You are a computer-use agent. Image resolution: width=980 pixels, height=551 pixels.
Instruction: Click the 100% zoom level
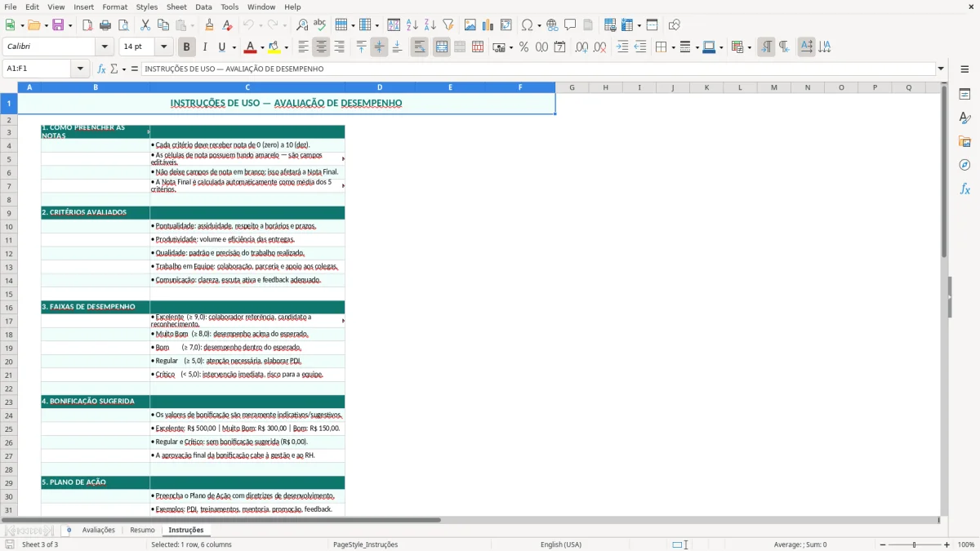click(966, 544)
